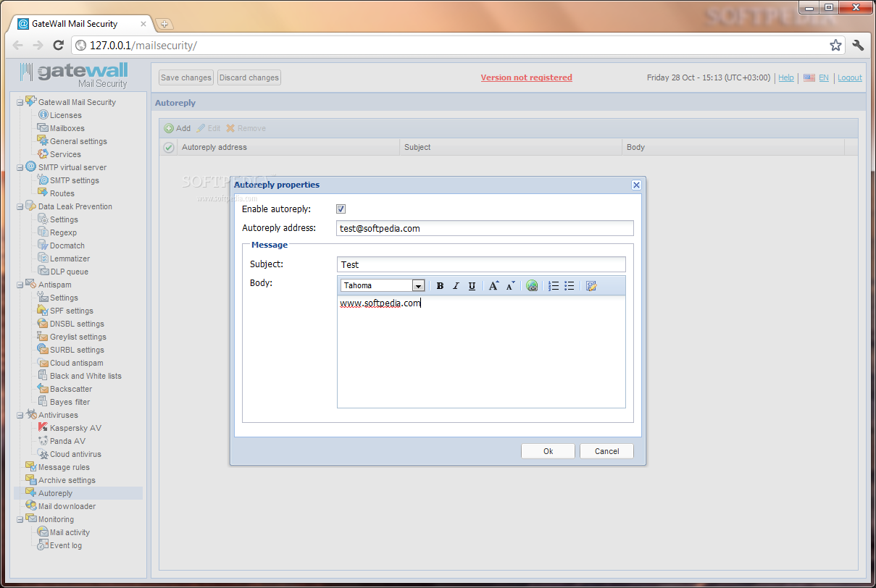Collapse the Antiviruses tree node

[x=20, y=415]
